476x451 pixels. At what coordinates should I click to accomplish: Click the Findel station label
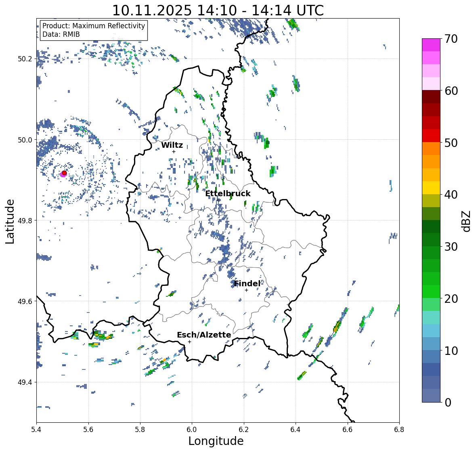pyautogui.click(x=247, y=283)
